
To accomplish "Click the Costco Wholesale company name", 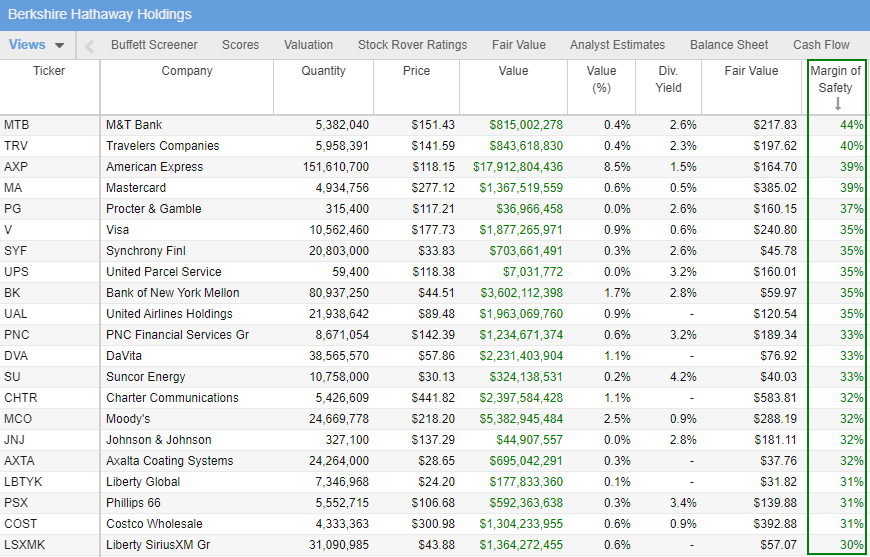I will 154,524.
